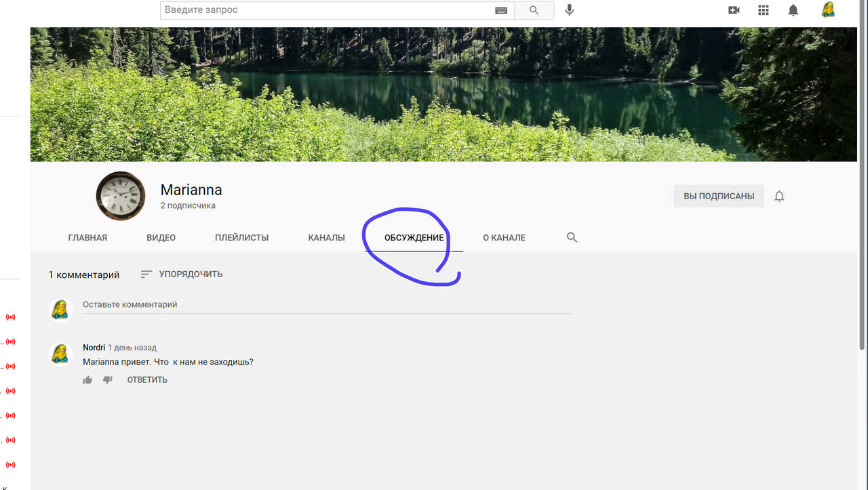Switch to the ГЛАВНАЯ tab

pyautogui.click(x=87, y=238)
